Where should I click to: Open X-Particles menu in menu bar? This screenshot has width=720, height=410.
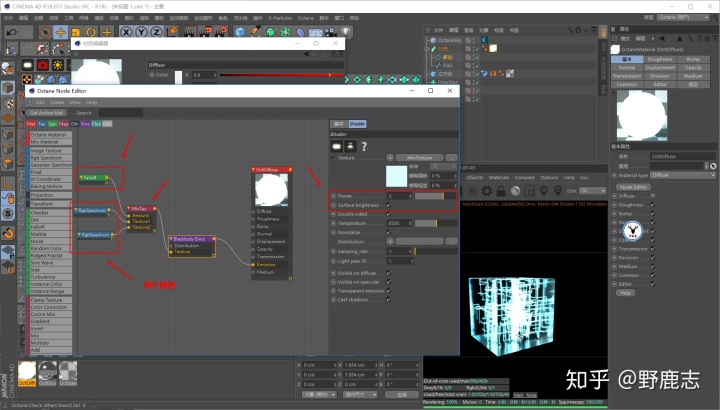[280, 18]
